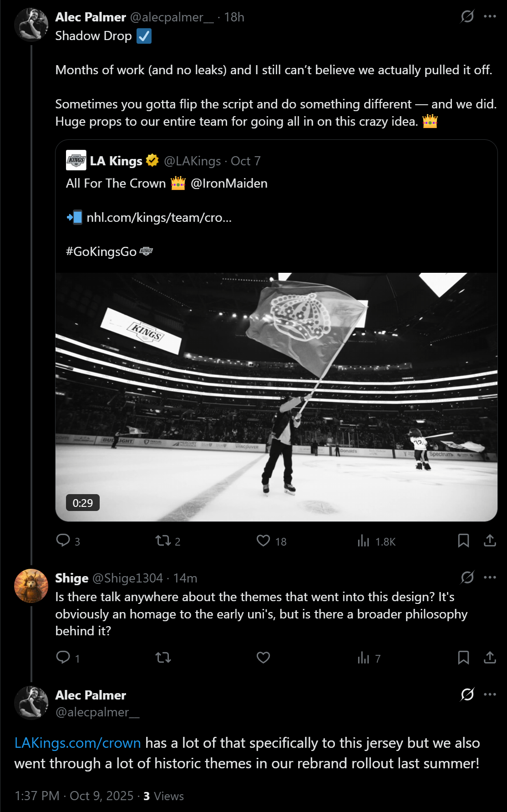The width and height of the screenshot is (507, 812).
Task: Bookmark Shige's reply post
Action: (x=463, y=657)
